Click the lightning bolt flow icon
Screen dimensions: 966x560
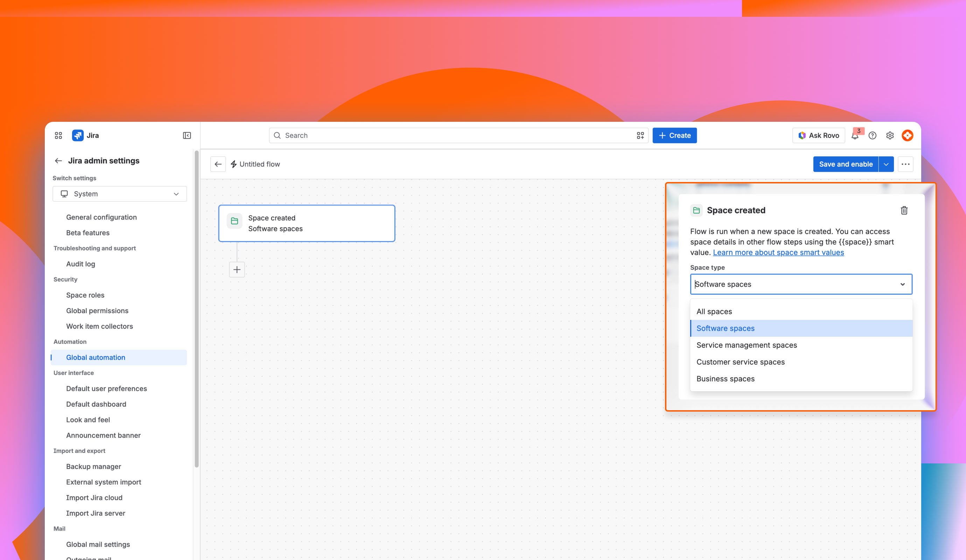point(233,164)
